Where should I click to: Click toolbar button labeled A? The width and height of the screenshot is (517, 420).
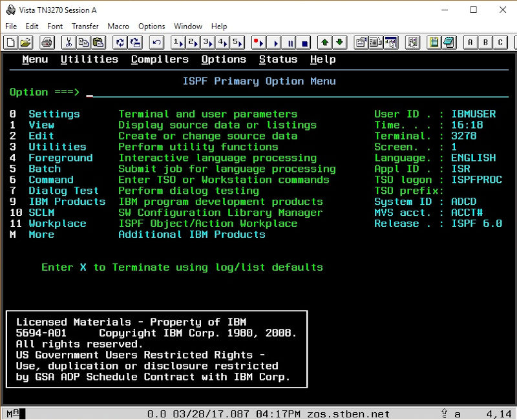coord(470,43)
